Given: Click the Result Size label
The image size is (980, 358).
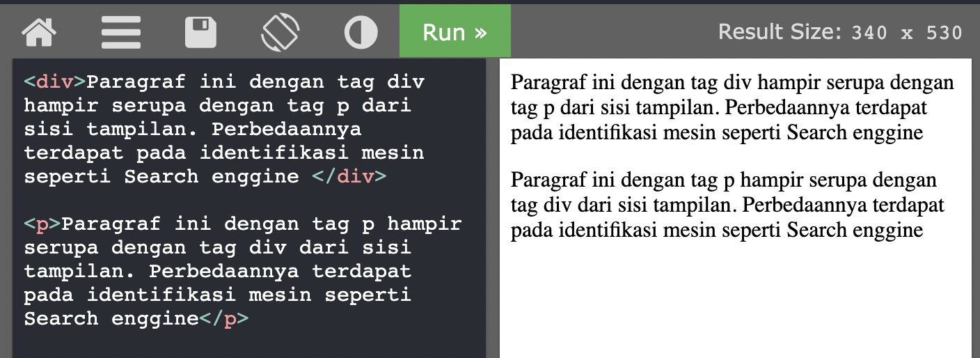Looking at the screenshot, I should tap(780, 32).
